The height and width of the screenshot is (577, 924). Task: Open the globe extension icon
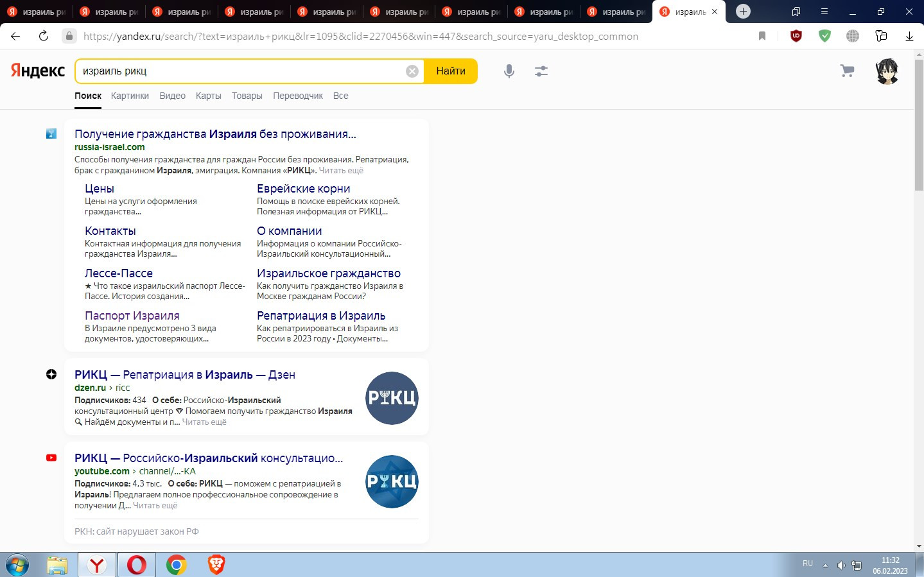[x=853, y=36]
